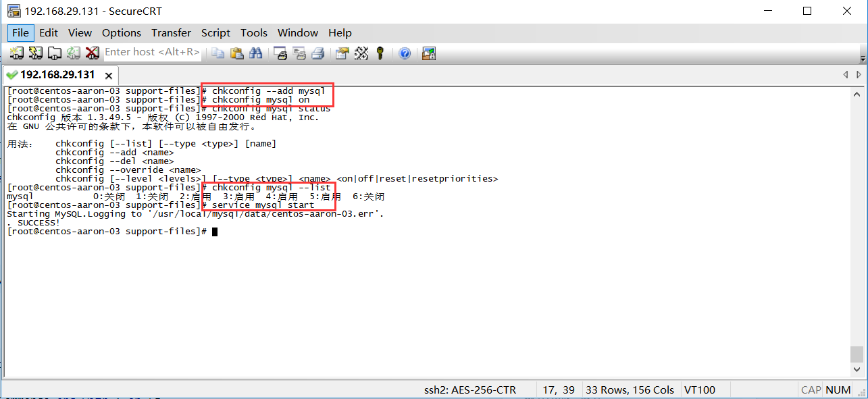Click the Print Selection icon

(300, 53)
